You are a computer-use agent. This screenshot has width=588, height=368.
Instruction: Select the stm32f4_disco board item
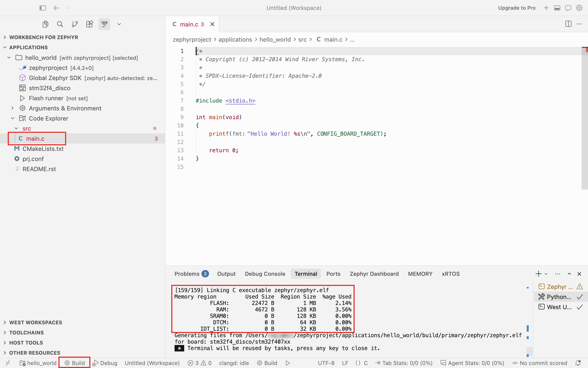pos(50,88)
